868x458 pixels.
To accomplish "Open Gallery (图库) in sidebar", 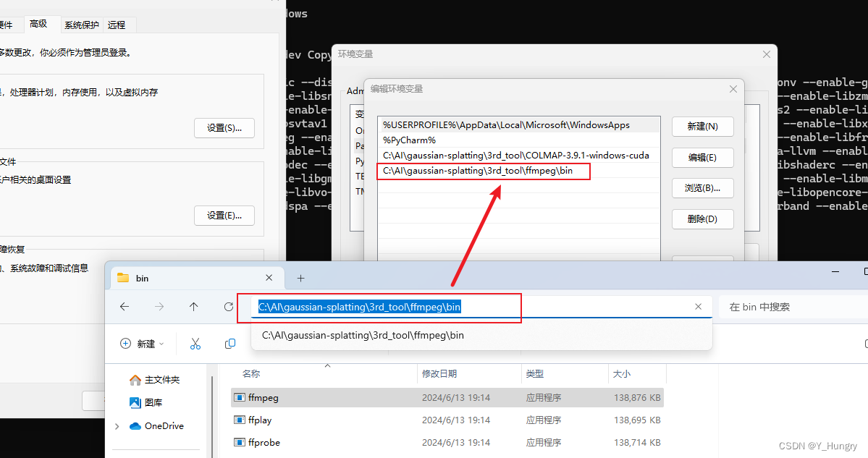I will tap(146, 403).
